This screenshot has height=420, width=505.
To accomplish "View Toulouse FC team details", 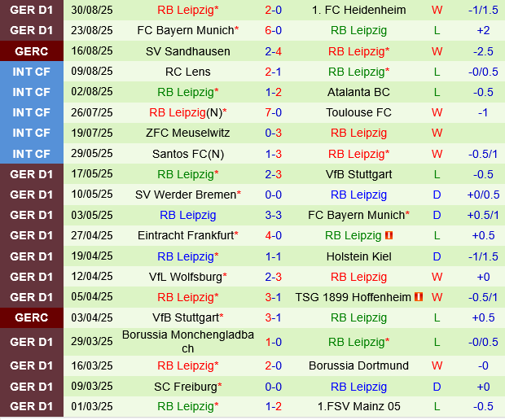I will pyautogui.click(x=358, y=112).
